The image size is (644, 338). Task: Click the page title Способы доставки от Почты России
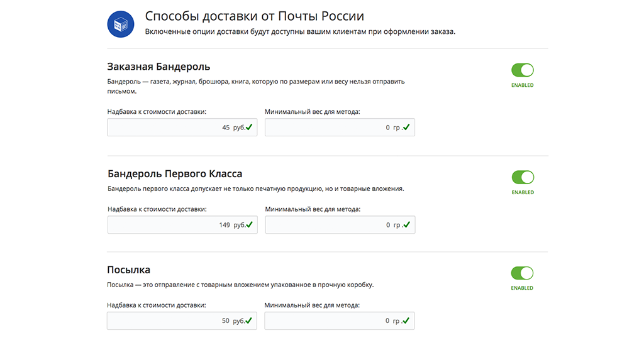coord(255,16)
